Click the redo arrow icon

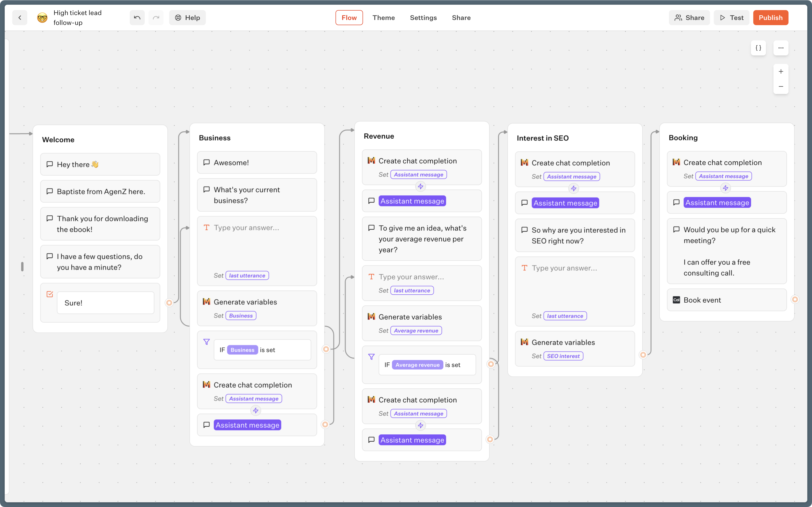[x=156, y=18]
